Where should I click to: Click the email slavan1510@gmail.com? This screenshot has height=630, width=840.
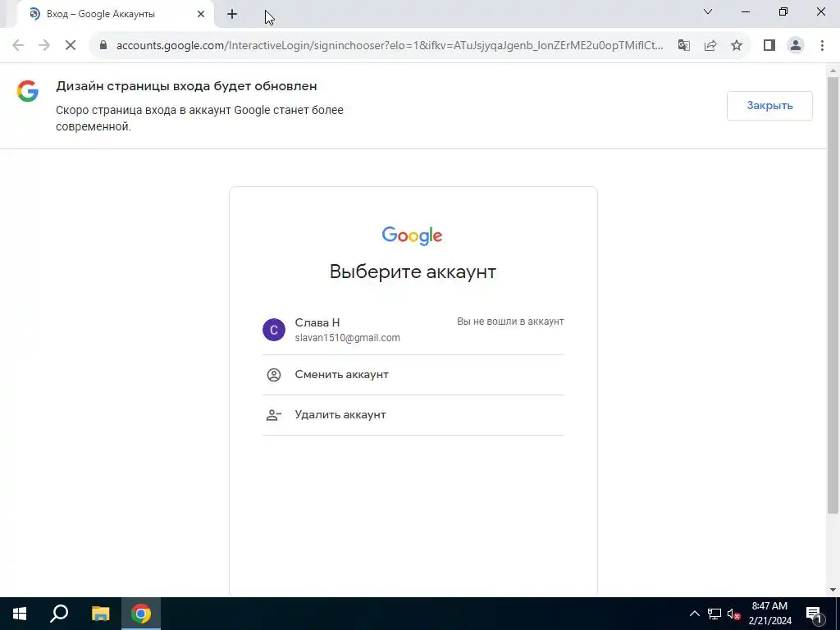(347, 338)
